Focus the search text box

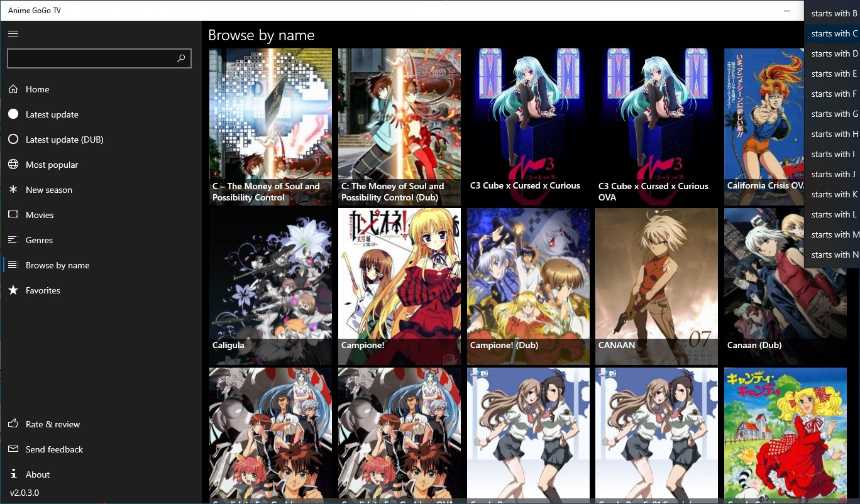pos(99,58)
